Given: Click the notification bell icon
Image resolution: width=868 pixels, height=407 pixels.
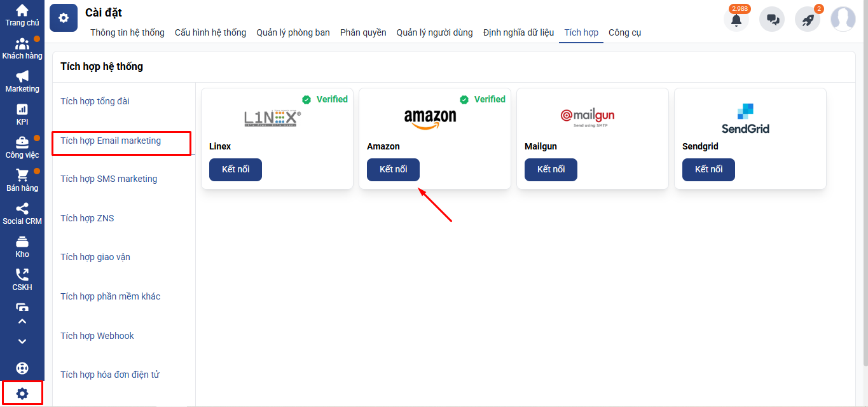Looking at the screenshot, I should pos(736,19).
